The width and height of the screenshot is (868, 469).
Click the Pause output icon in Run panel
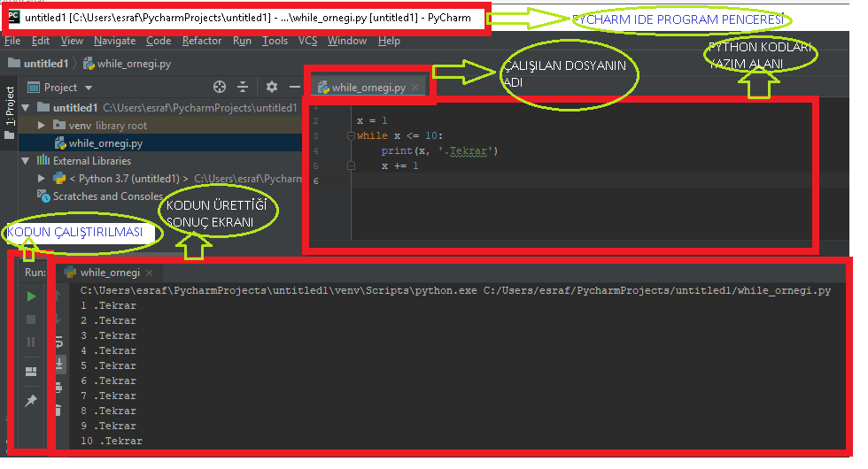pos(31,342)
